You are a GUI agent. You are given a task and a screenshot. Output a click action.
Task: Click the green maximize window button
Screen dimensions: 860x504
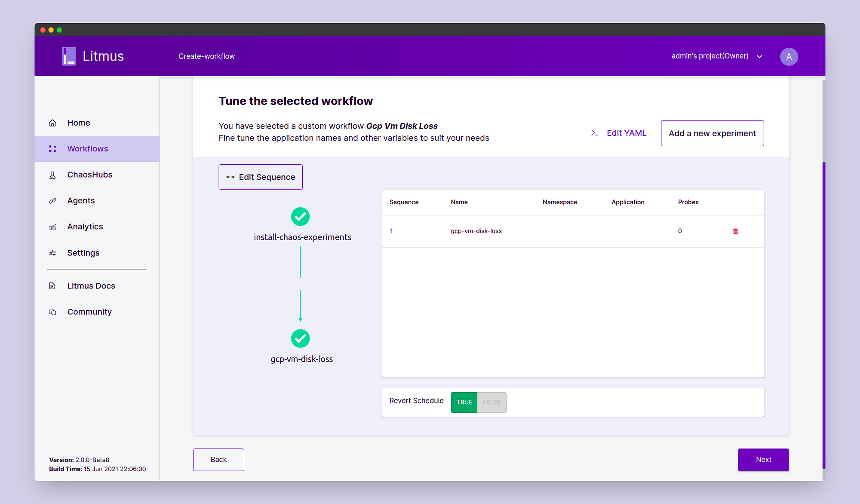pyautogui.click(x=59, y=30)
